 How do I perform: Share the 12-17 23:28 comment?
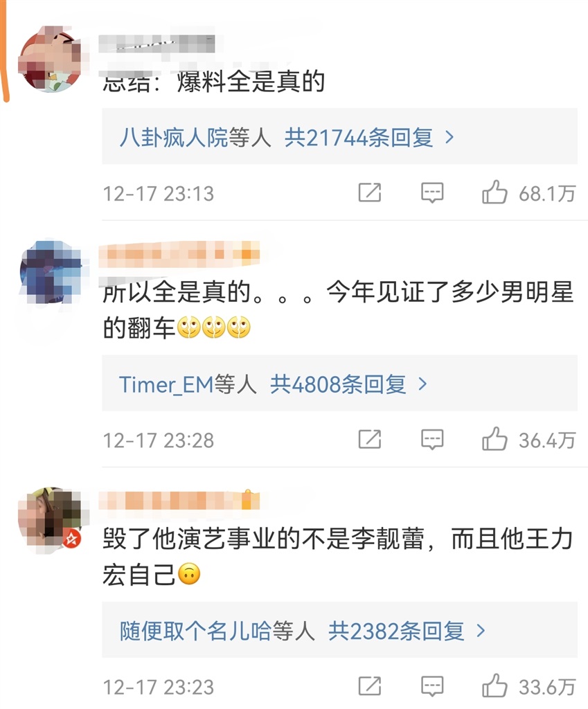(370, 439)
